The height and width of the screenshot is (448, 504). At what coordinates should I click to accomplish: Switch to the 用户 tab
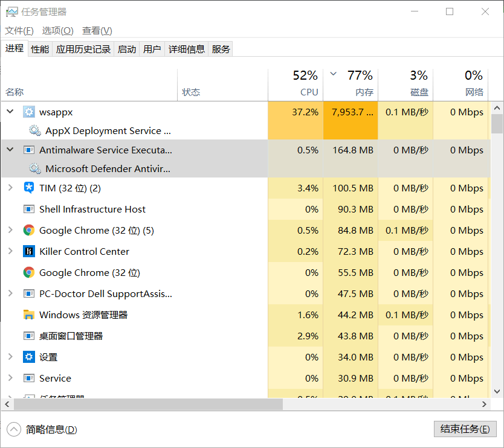pos(152,49)
